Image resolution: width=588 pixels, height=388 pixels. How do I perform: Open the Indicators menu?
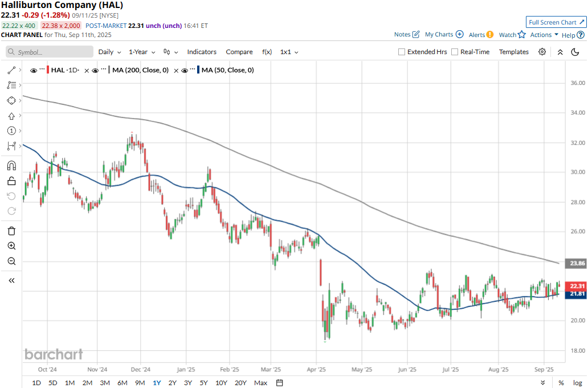pyautogui.click(x=202, y=52)
